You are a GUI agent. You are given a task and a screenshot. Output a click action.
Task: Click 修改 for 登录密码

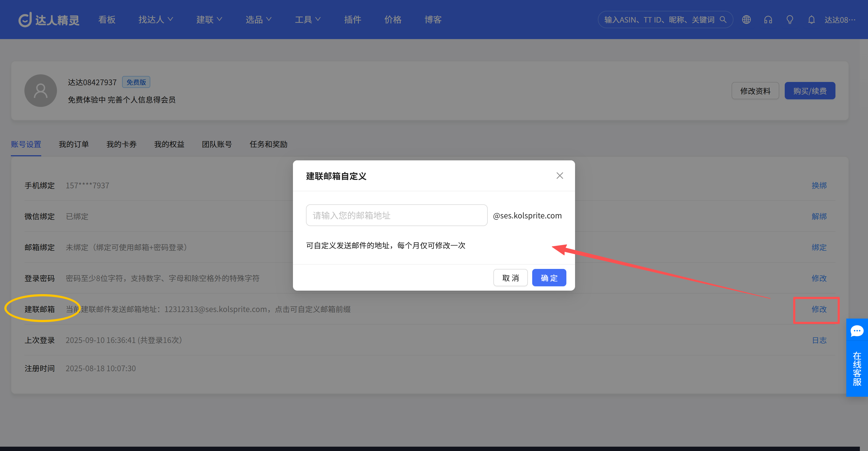pyautogui.click(x=819, y=278)
